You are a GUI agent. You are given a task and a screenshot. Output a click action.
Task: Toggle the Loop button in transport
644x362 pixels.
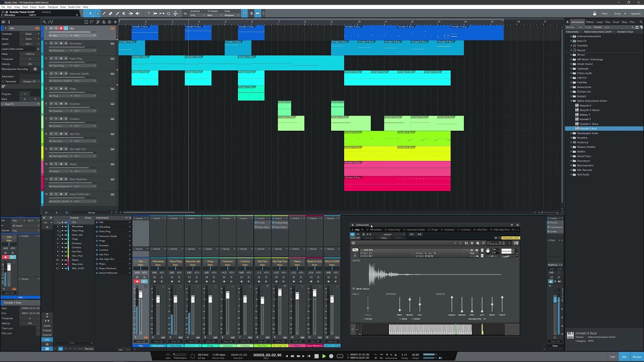(x=340, y=356)
